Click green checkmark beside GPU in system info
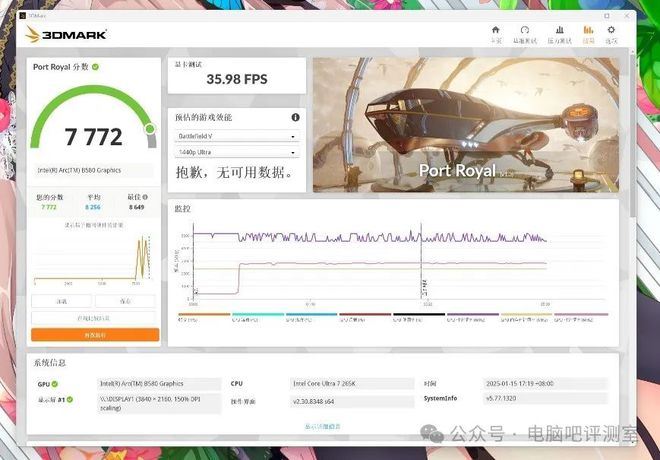The image size is (660, 460). click(x=55, y=384)
